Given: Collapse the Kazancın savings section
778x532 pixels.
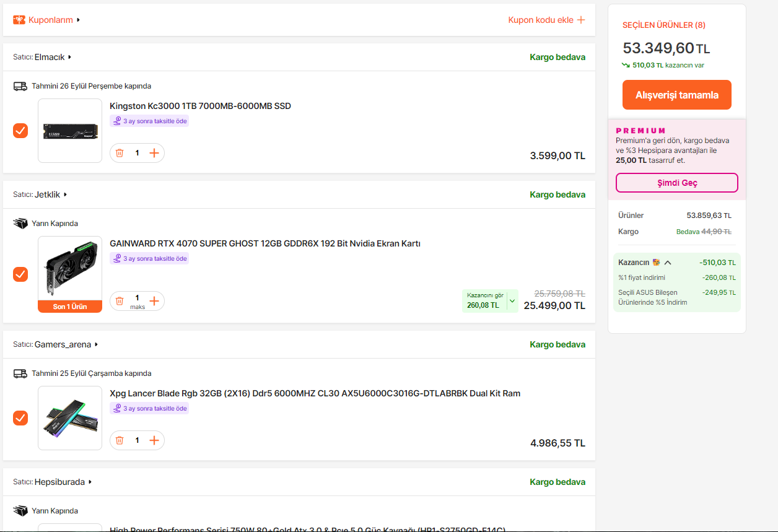Looking at the screenshot, I should pos(668,263).
